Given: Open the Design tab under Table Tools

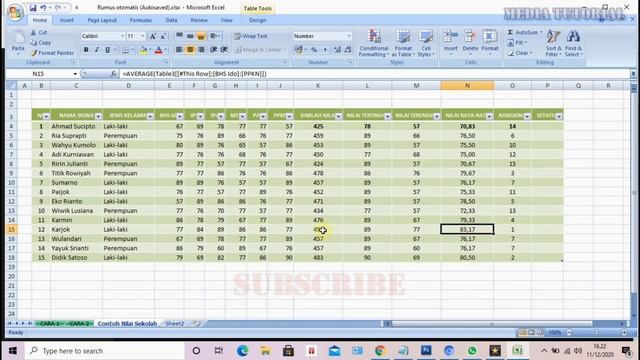Looking at the screenshot, I should pos(258,20).
